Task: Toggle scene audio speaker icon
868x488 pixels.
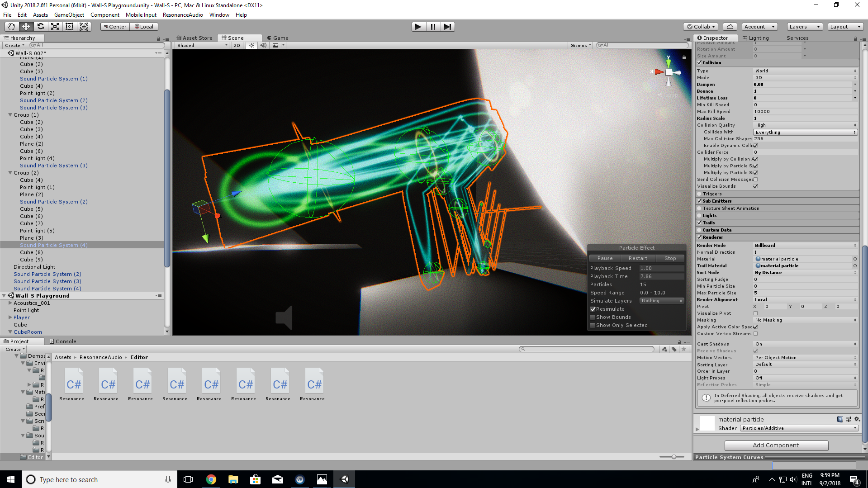Action: (263, 45)
